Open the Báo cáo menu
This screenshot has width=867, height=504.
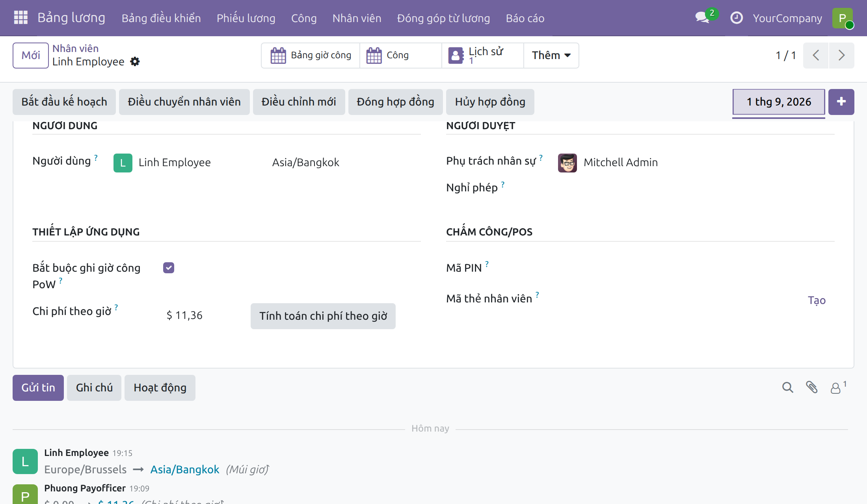[x=525, y=18]
